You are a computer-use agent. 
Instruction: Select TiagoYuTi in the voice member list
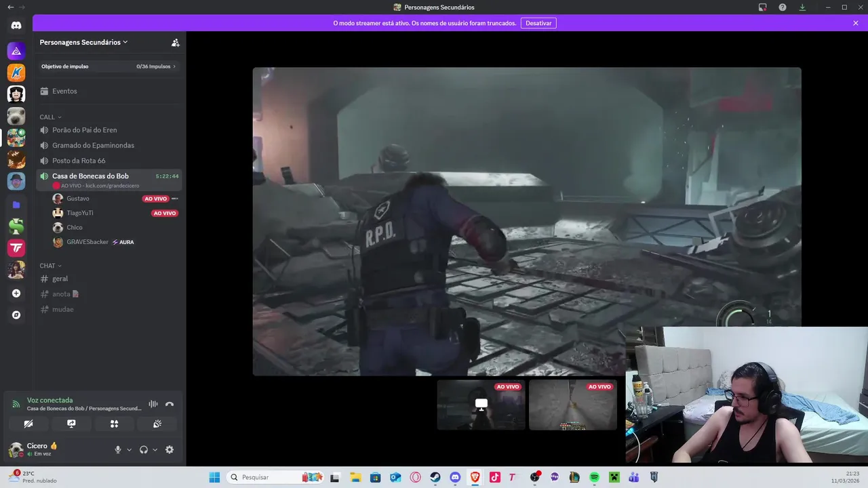115,213
